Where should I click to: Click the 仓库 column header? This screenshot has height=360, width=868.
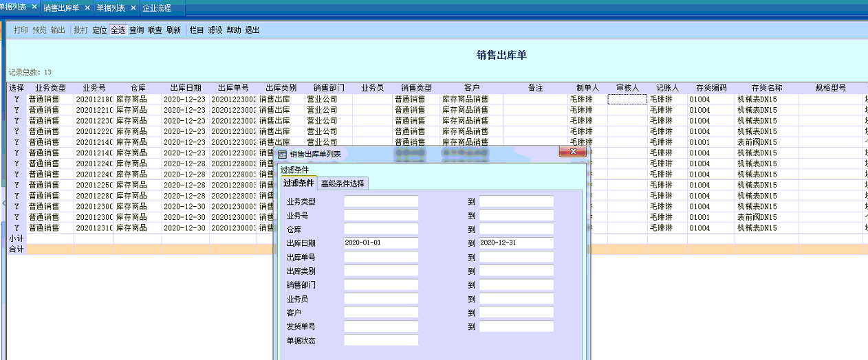point(138,89)
